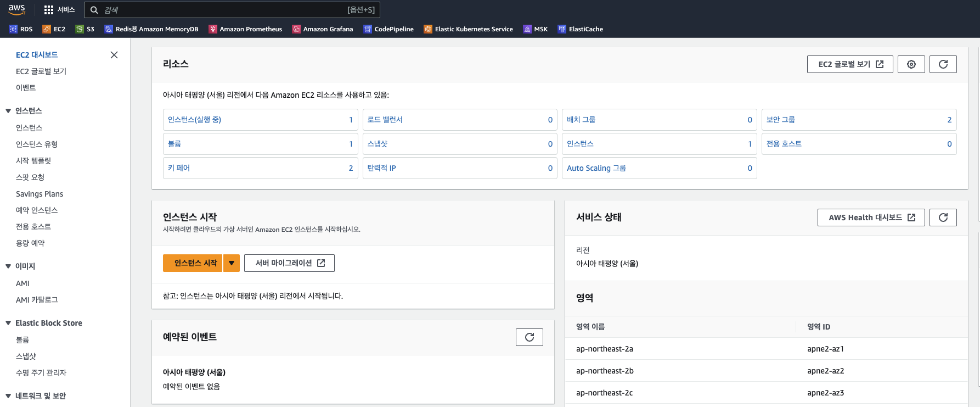The height and width of the screenshot is (407, 980).
Task: Select Savings Plans in sidebar
Action: (x=40, y=194)
